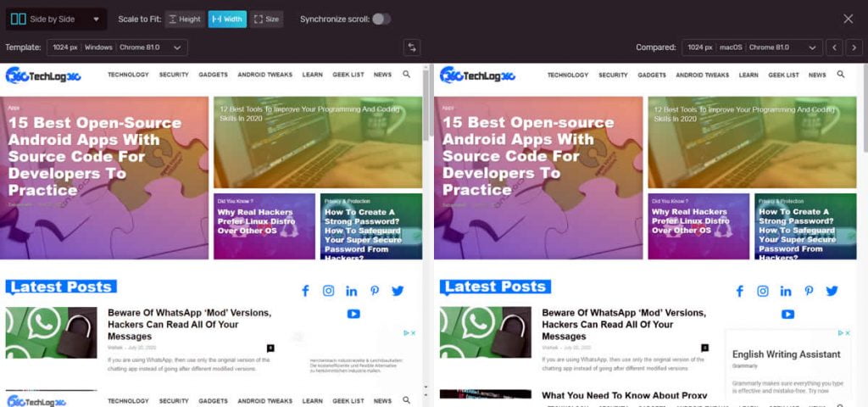Screen dimensions: 868x407
Task: Select Scale to Fit Height
Action: [185, 19]
